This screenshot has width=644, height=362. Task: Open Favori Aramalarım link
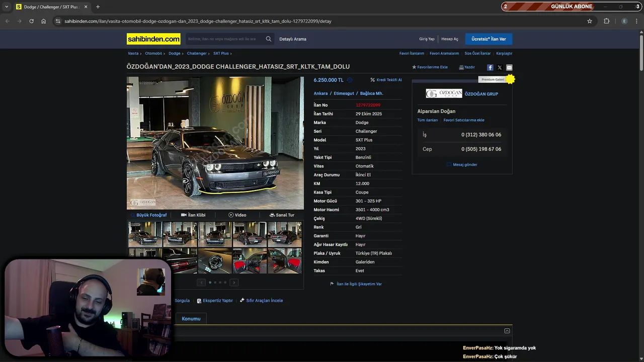pos(444,53)
